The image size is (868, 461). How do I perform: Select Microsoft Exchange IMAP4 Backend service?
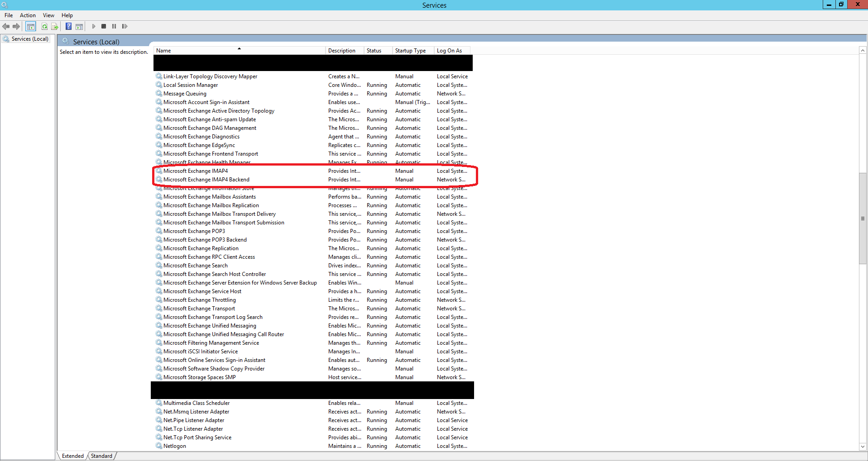tap(206, 180)
